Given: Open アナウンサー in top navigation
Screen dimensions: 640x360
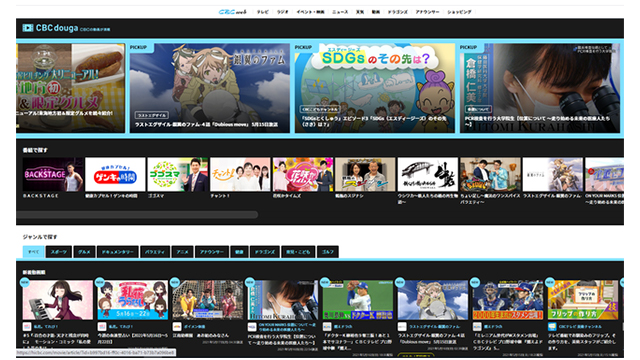Looking at the screenshot, I should coord(427,12).
